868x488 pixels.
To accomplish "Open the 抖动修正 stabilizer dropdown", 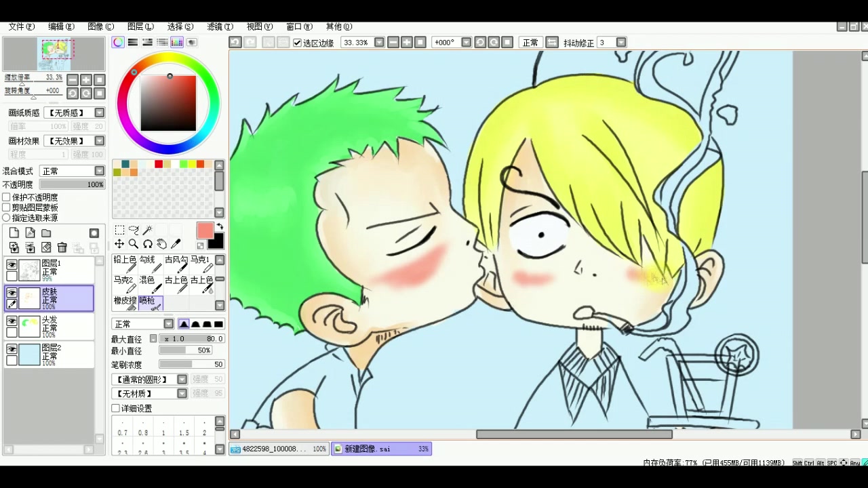I will coord(620,43).
